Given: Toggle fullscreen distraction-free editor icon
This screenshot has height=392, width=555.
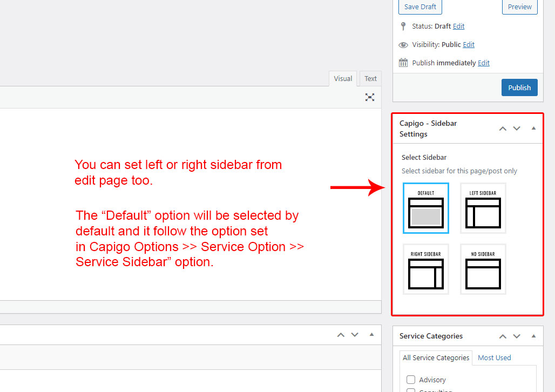Looking at the screenshot, I should (x=370, y=97).
